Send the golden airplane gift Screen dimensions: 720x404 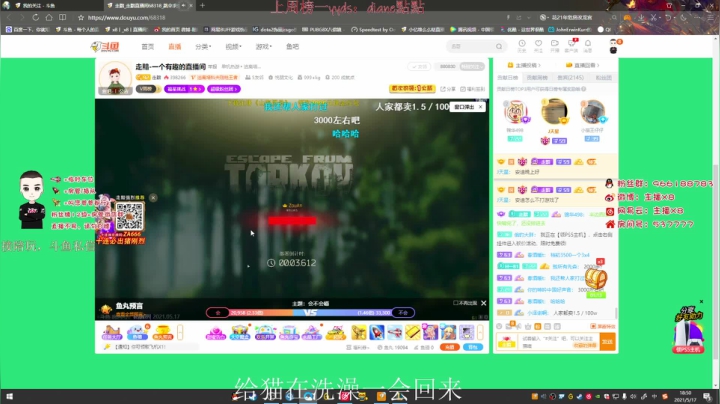tap(359, 332)
